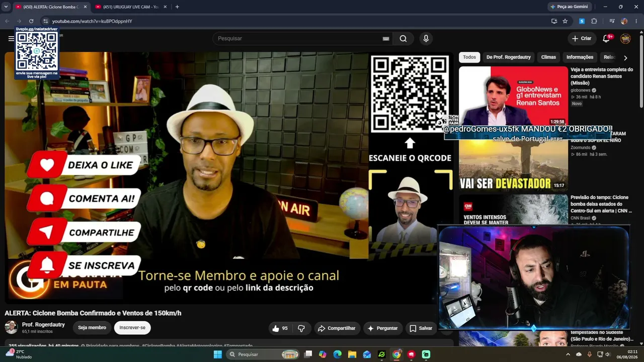Open Prof. Rogerdautry channel avatar

coord(11,327)
